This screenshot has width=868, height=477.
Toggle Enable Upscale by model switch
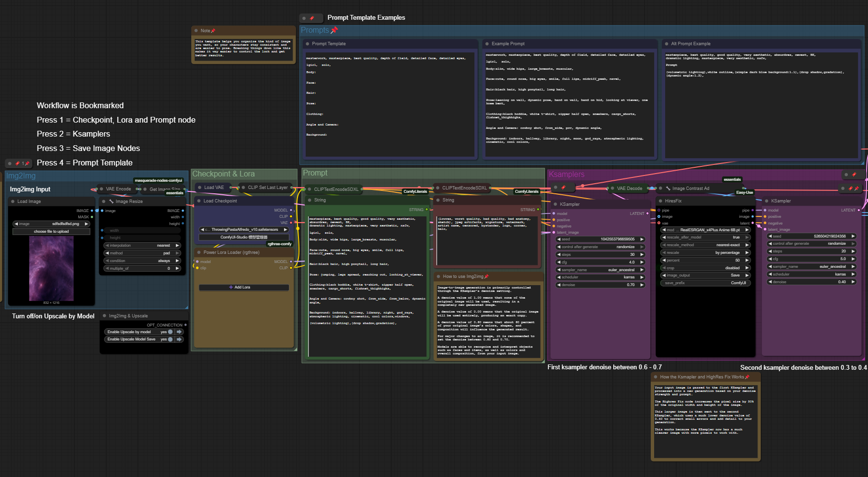click(170, 332)
